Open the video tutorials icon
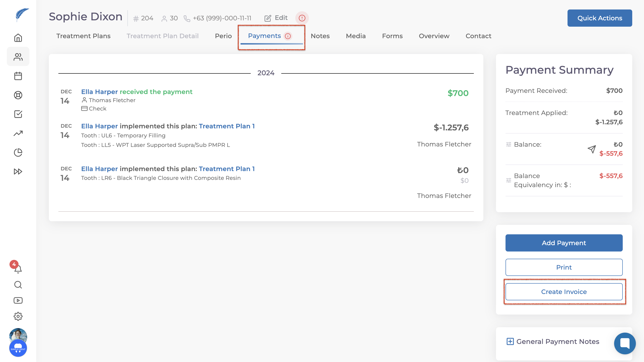 tap(18, 300)
